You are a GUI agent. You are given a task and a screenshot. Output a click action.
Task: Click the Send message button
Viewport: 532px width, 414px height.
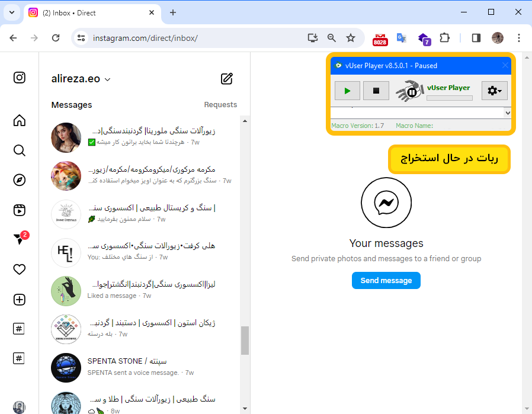coord(386,280)
